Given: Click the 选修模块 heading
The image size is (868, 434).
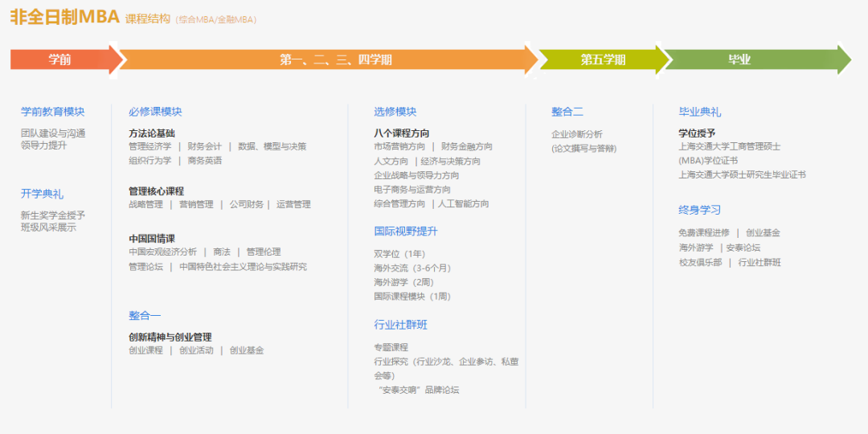Looking at the screenshot, I should pos(395,112).
